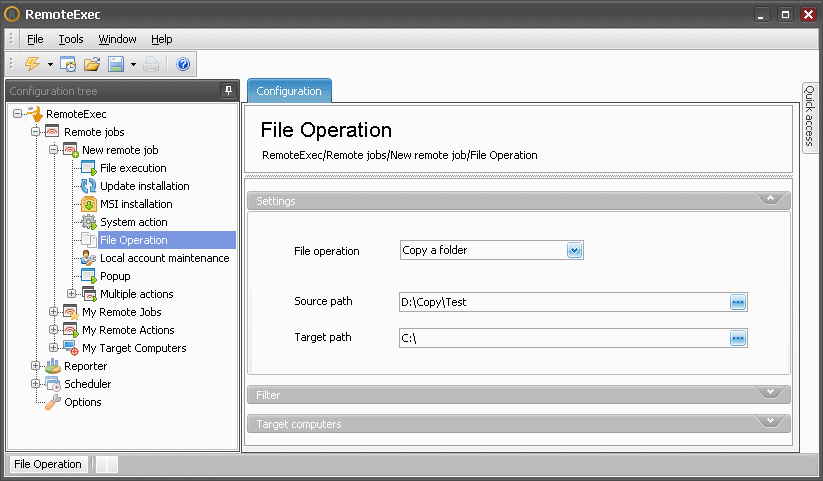Click the schedule window toolbar icon
The width and height of the screenshot is (823, 481).
point(68,64)
